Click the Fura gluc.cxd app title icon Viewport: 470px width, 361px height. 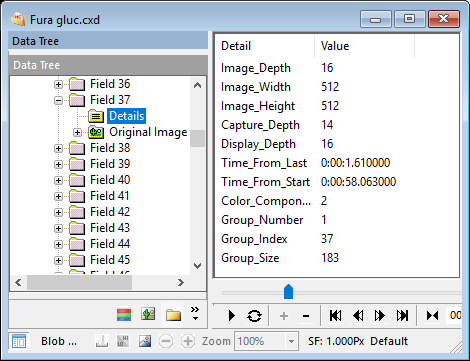18,20
